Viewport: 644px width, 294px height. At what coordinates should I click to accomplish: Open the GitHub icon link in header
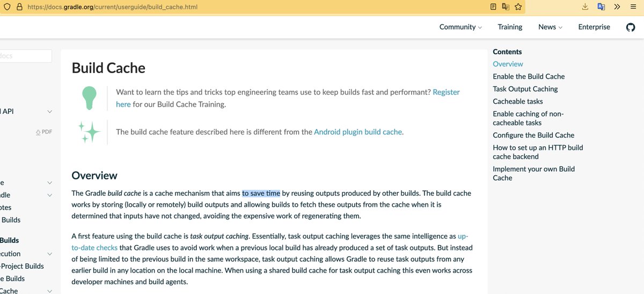click(x=631, y=27)
